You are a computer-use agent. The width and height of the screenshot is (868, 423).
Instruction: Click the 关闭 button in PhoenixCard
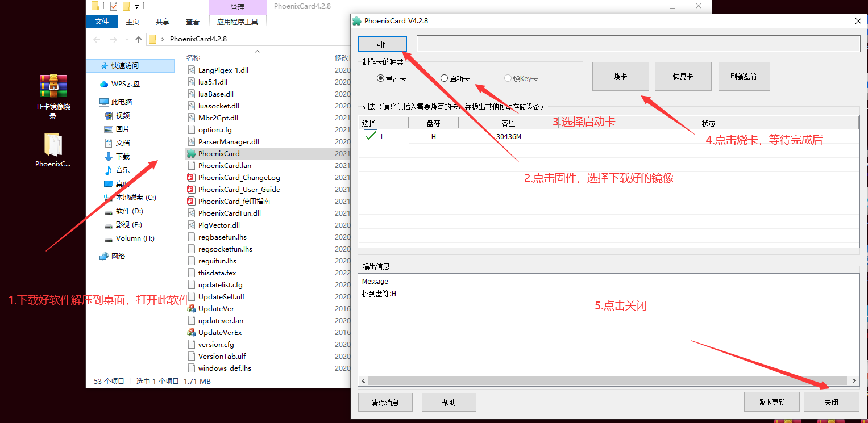831,401
